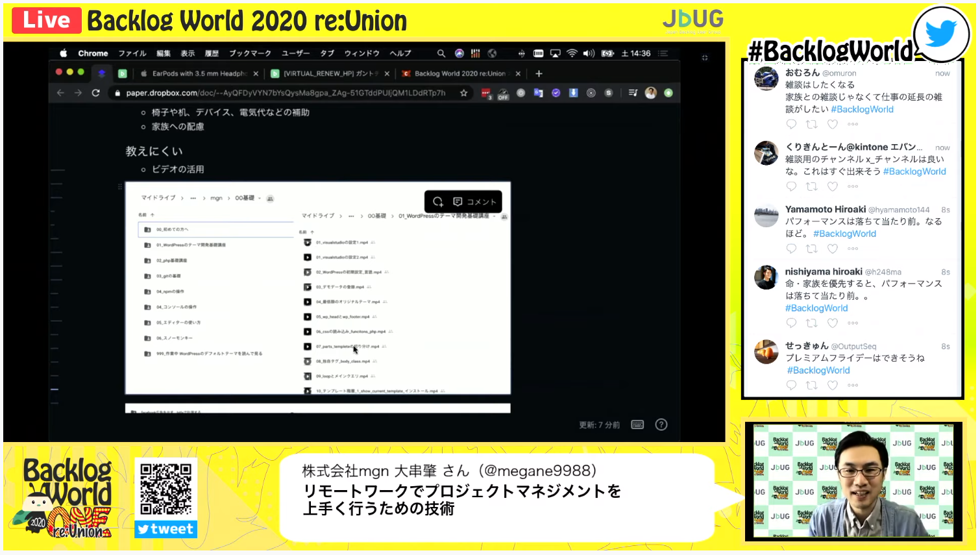Screen dimensions: 980x555
Task: Open Spotlight search in the menu bar
Action: [x=441, y=53]
